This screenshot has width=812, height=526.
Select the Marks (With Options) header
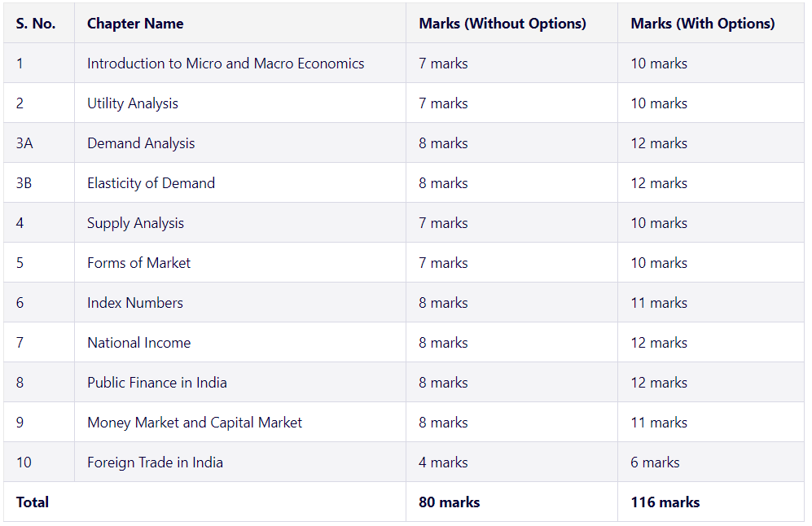point(703,24)
